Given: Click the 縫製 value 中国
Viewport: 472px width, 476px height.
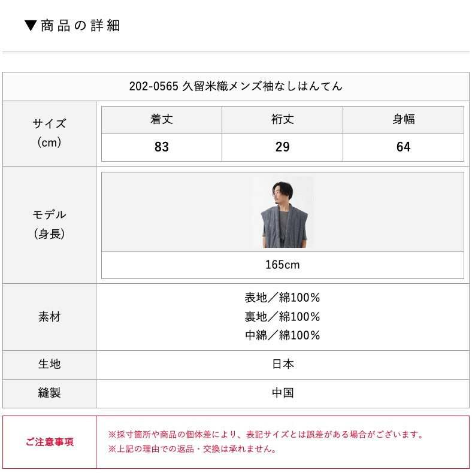Looking at the screenshot, I should pos(282,393).
